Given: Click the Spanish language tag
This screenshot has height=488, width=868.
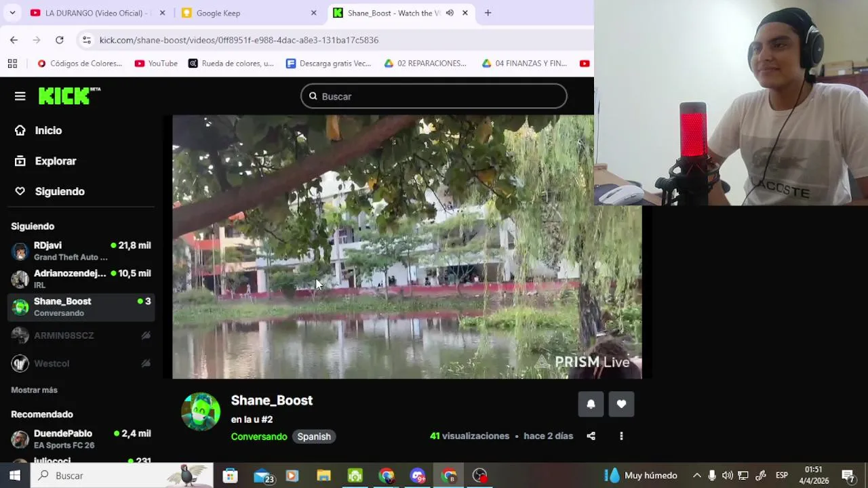Looking at the screenshot, I should click(314, 436).
